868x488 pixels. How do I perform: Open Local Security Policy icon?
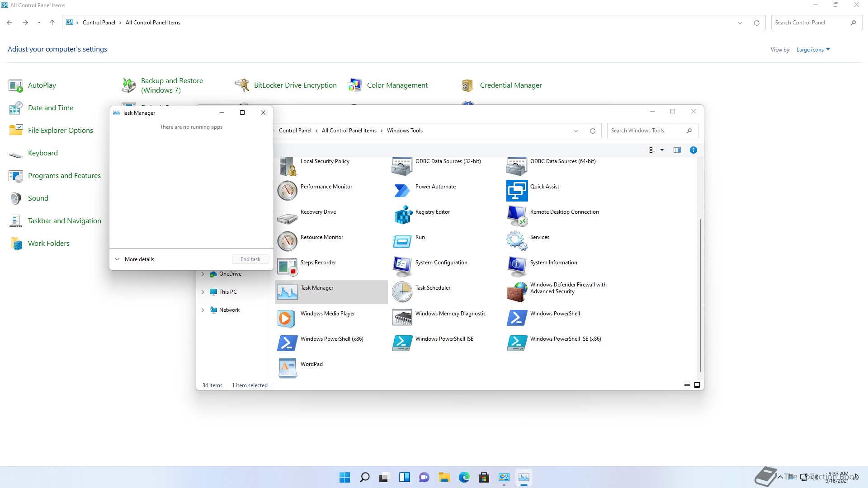click(x=288, y=166)
